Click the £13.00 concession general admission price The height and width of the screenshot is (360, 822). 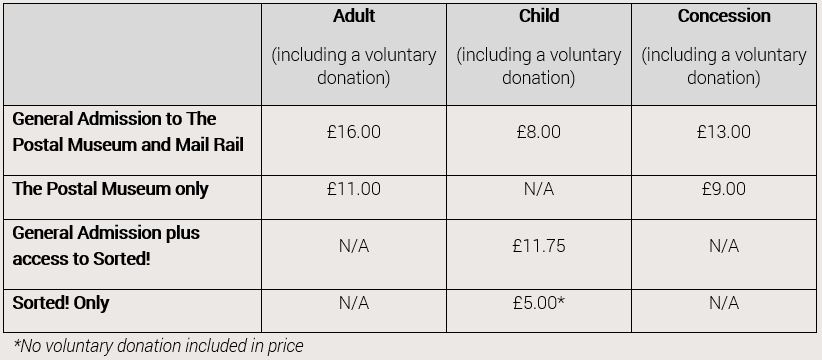tap(724, 132)
